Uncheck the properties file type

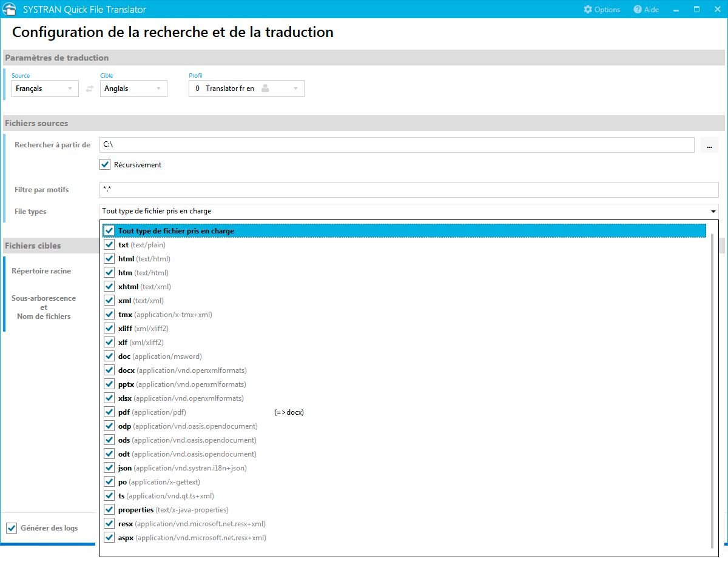pyautogui.click(x=109, y=510)
